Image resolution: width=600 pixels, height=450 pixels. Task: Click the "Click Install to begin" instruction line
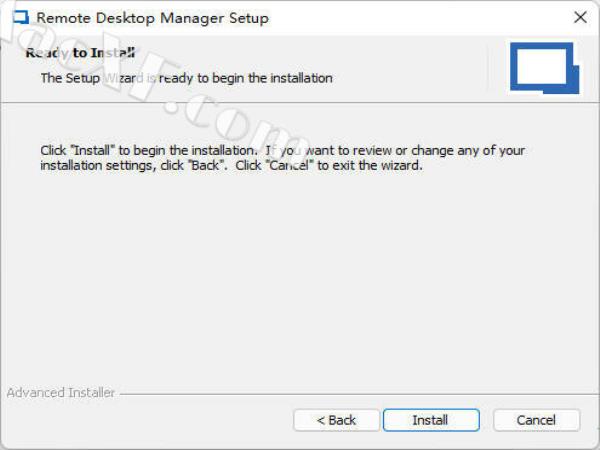click(282, 151)
